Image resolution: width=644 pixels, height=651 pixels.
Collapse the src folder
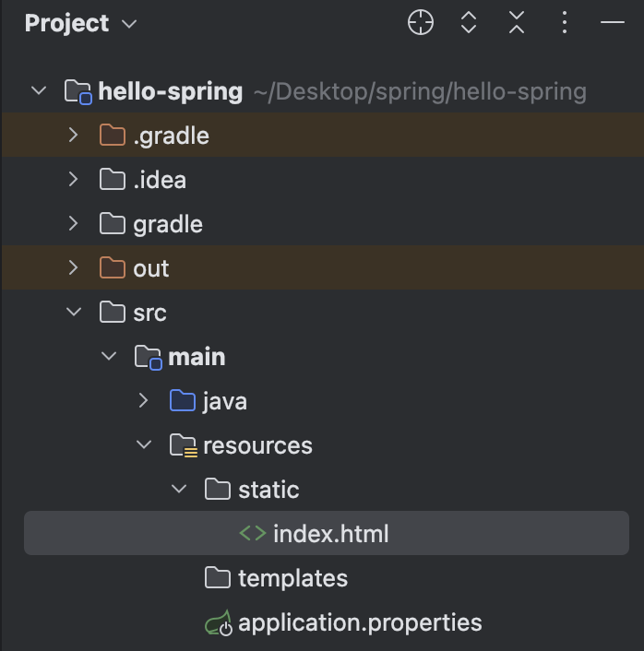click(x=74, y=313)
